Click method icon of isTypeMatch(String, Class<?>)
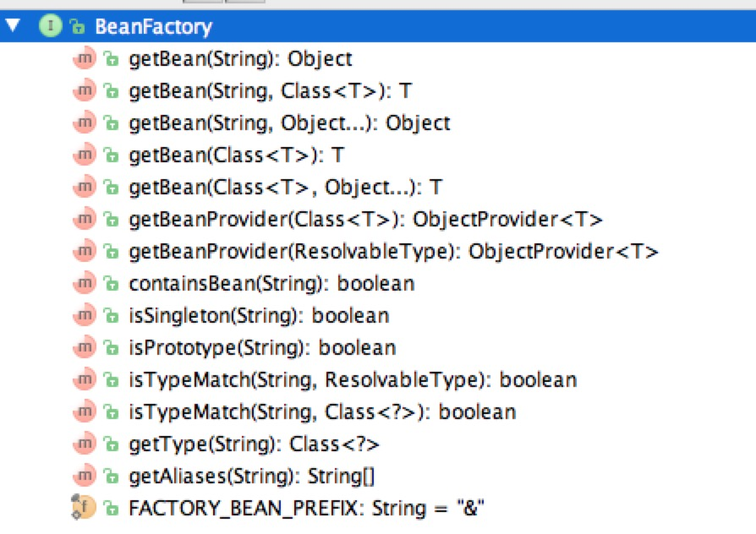 click(x=85, y=411)
